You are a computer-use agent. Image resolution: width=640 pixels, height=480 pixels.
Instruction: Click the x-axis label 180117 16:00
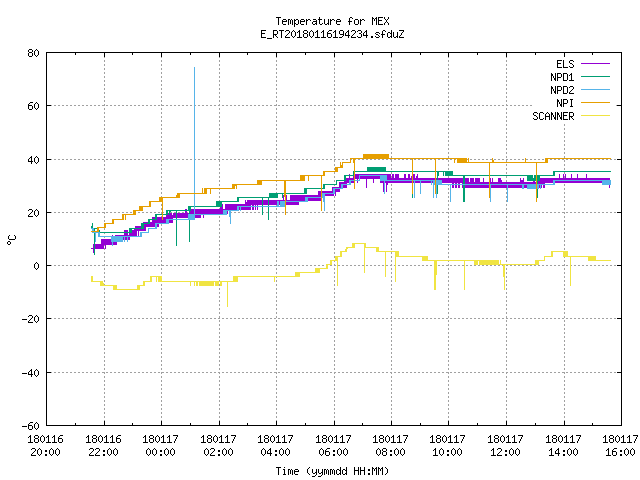coord(620,446)
